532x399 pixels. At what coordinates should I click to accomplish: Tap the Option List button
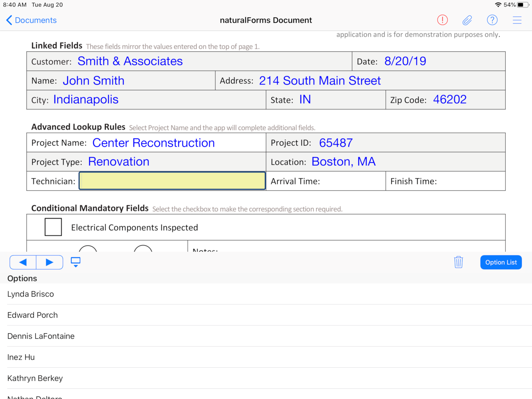[x=501, y=262]
